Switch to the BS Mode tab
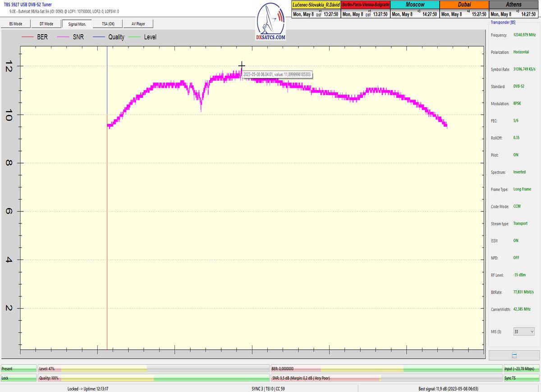The image size is (541, 392). pos(16,24)
